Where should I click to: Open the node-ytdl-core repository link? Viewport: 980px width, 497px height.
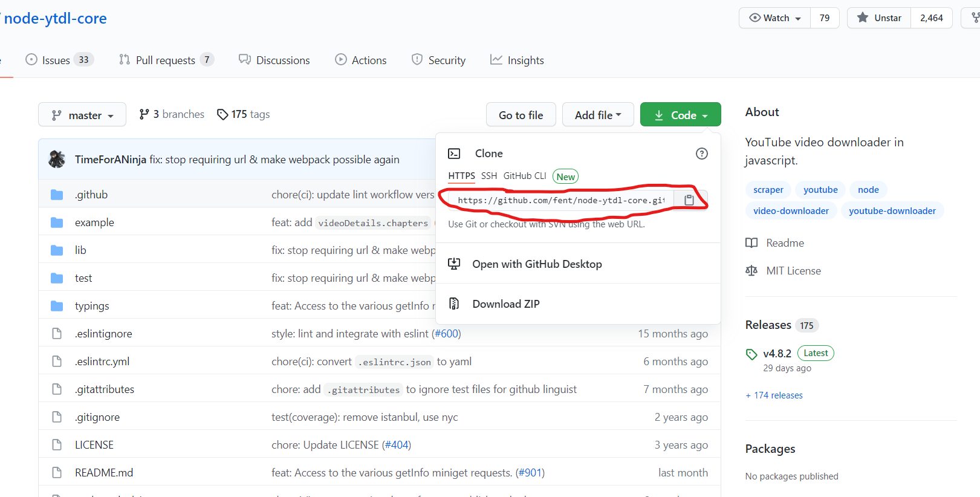coord(55,18)
